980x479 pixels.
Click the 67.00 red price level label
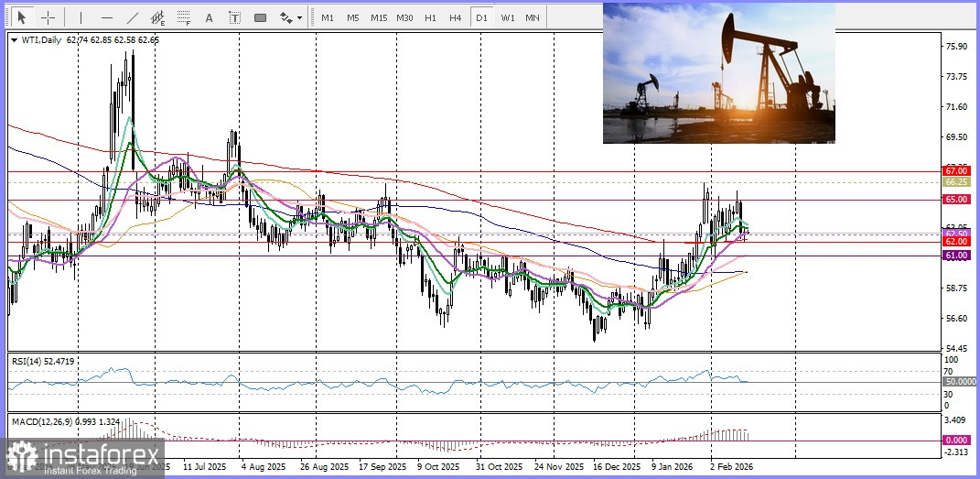pyautogui.click(x=955, y=171)
